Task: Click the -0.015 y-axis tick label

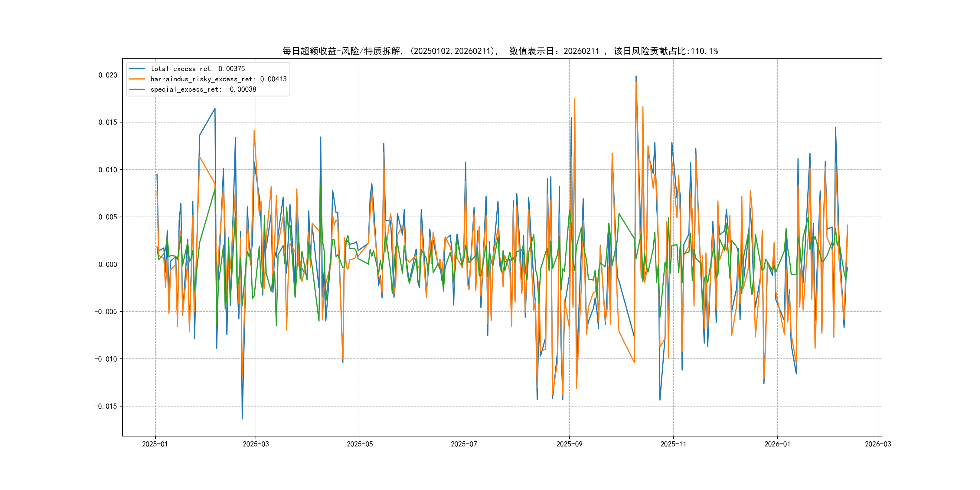Action: click(x=106, y=406)
